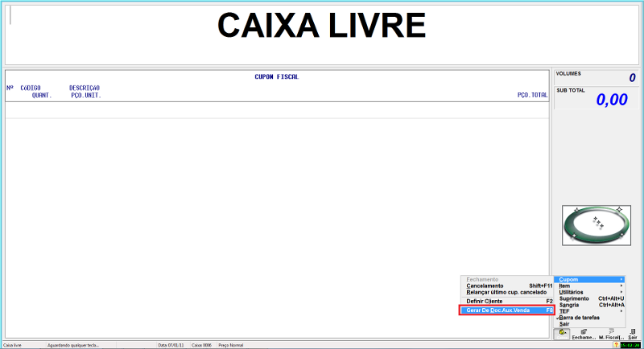Image resolution: width=644 pixels, height=349 pixels.
Task: Select Relançar último cup. cancelado
Action: (506, 292)
